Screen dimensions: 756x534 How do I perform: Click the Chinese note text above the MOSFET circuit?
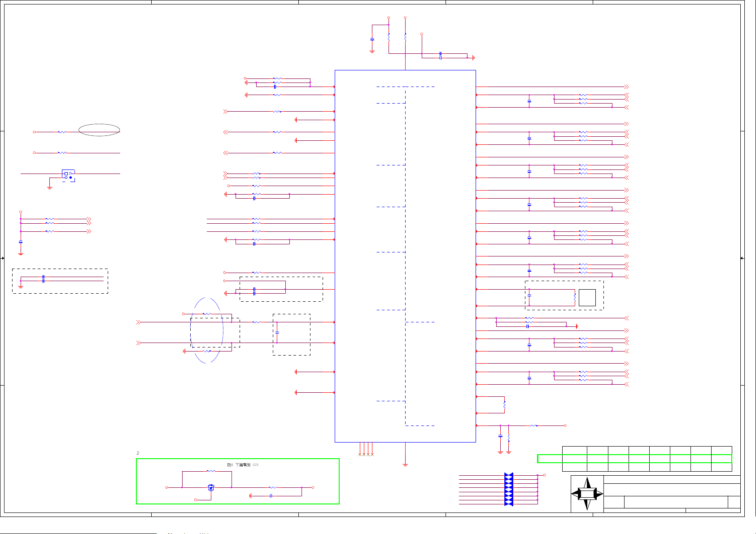point(243,465)
